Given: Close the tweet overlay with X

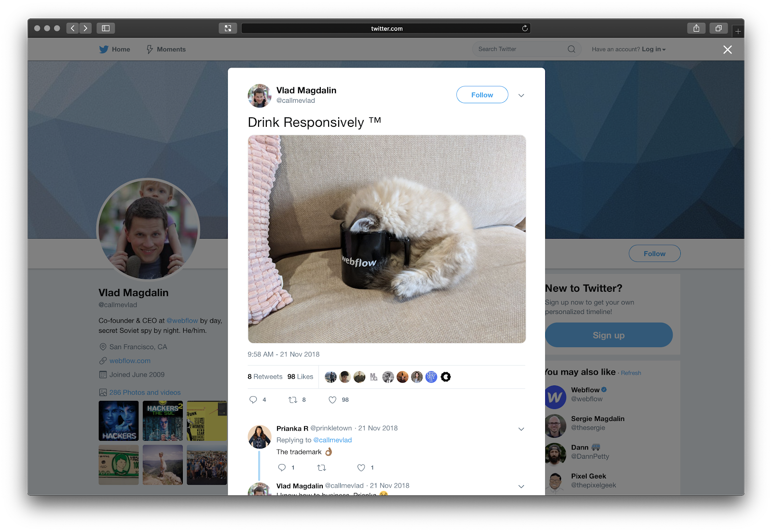Looking at the screenshot, I should (x=728, y=50).
